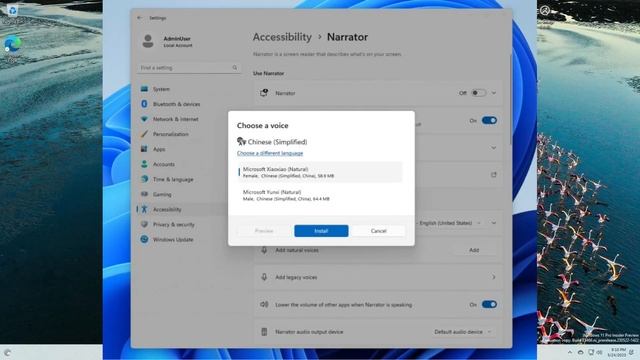This screenshot has height=360, width=640.
Task: Select Microsoft Yunxi (Natural) voice
Action: [320, 195]
